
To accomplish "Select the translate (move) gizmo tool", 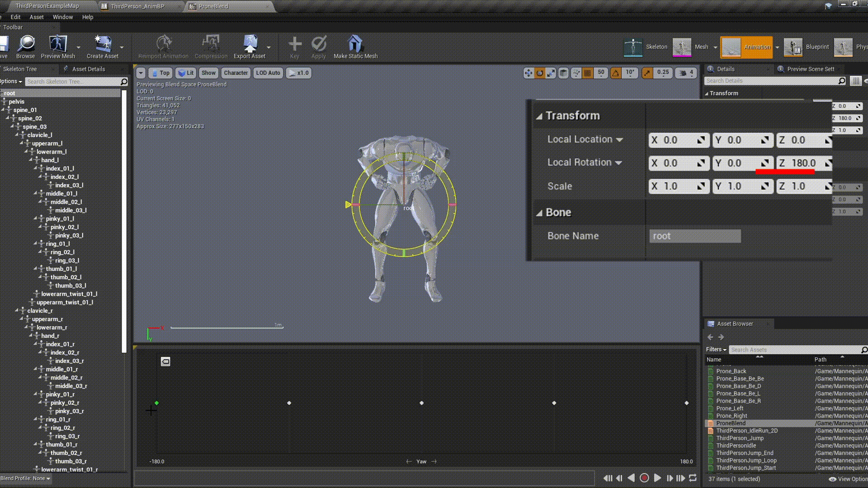I will (528, 73).
